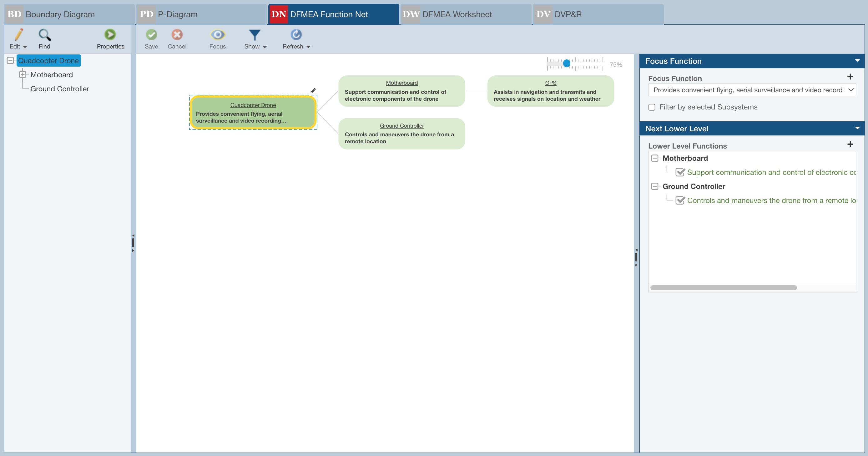Viewport: 868px width, 456px height.
Task: Enable Filter by selected Subsystems checkbox
Action: click(x=652, y=107)
